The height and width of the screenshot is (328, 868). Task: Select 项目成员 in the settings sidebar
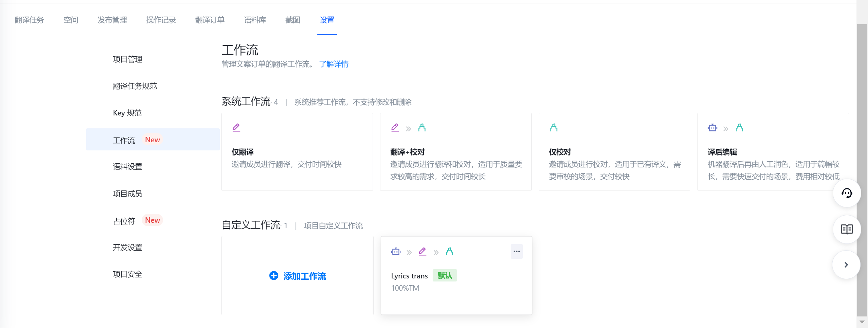click(127, 194)
